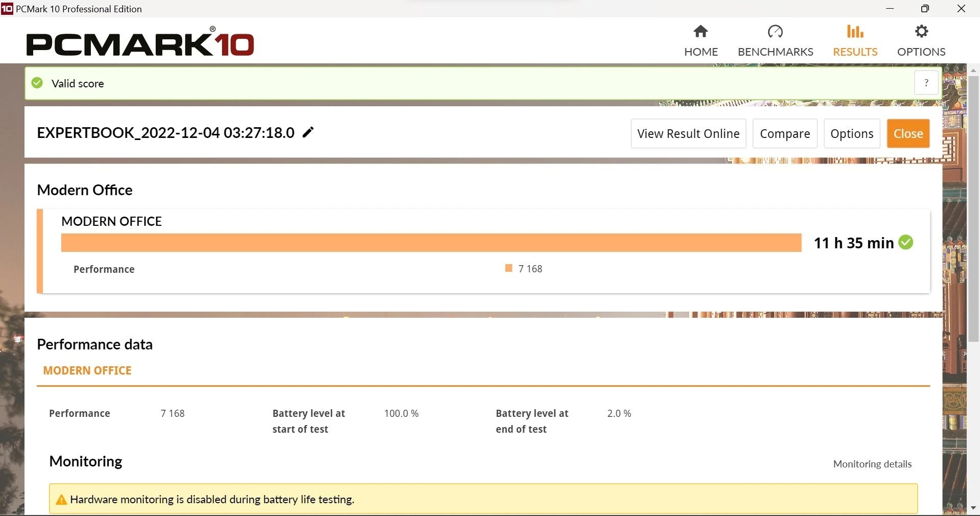Click the Battery level at start of test label
The width and height of the screenshot is (980, 516).
(309, 421)
